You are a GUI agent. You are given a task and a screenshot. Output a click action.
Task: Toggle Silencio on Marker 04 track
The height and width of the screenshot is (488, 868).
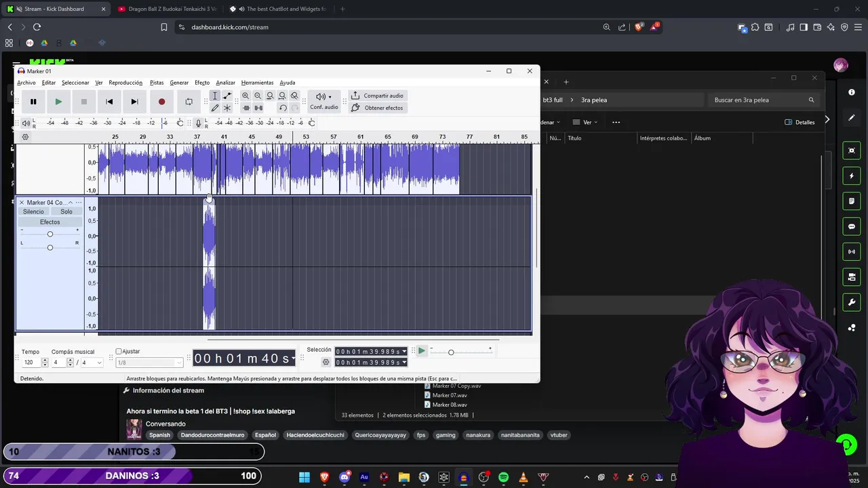point(33,211)
